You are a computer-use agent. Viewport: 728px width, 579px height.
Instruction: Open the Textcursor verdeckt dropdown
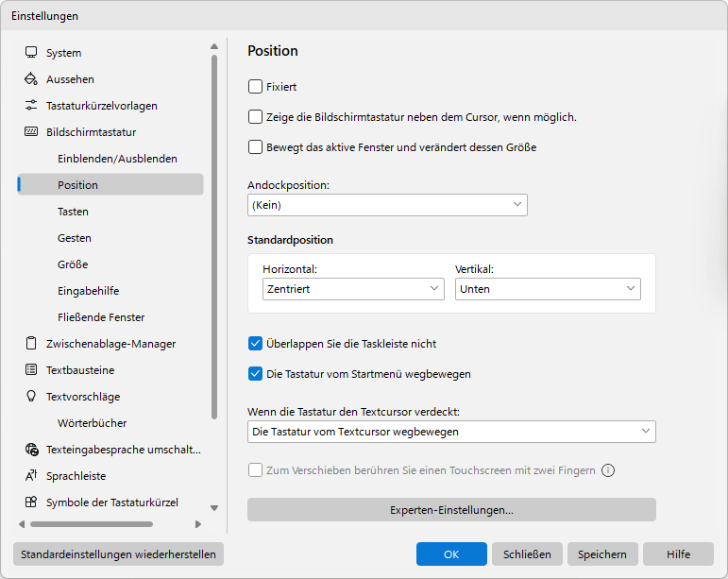pos(451,432)
